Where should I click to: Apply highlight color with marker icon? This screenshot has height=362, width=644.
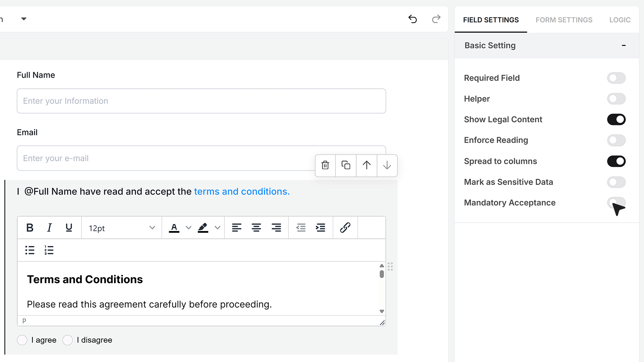(x=203, y=228)
